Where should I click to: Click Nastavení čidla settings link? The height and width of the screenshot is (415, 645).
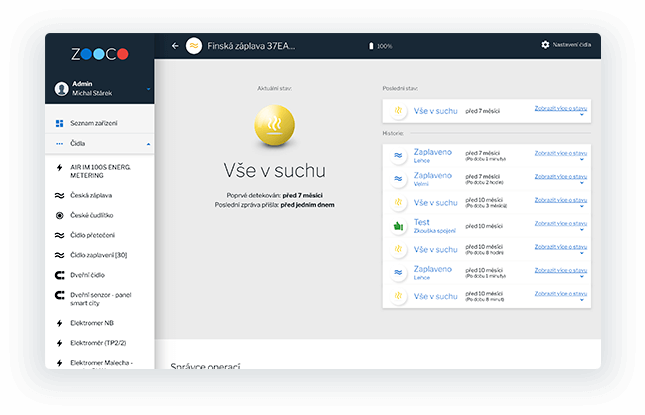coord(572,44)
